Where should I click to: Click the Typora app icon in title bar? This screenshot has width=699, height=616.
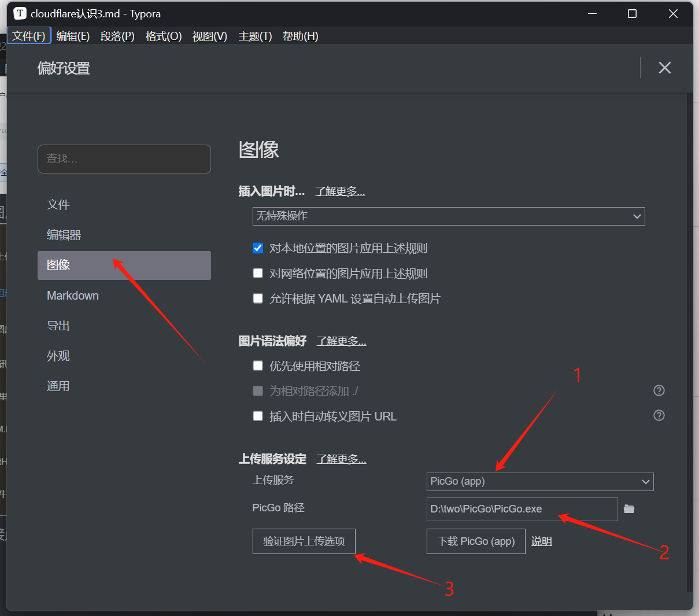[x=20, y=13]
